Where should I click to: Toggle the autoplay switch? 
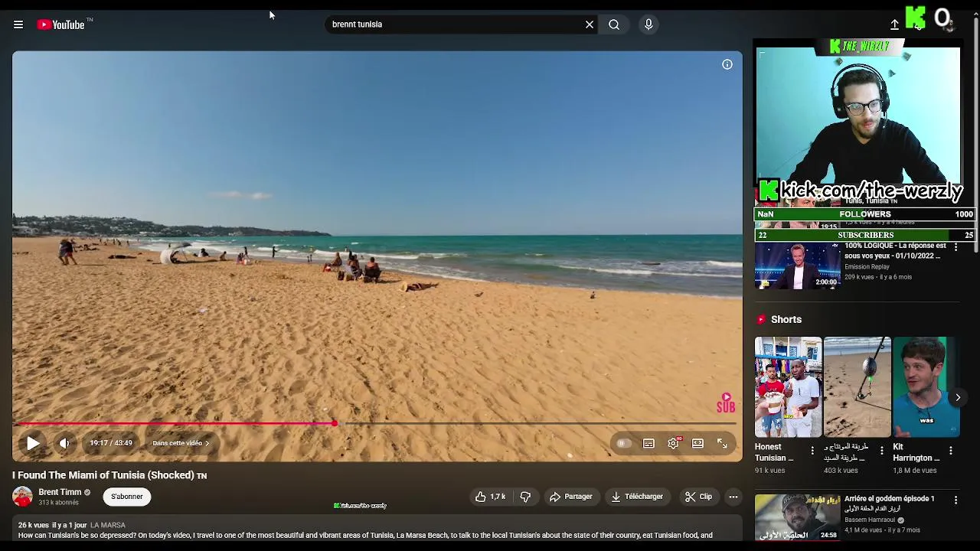point(623,443)
